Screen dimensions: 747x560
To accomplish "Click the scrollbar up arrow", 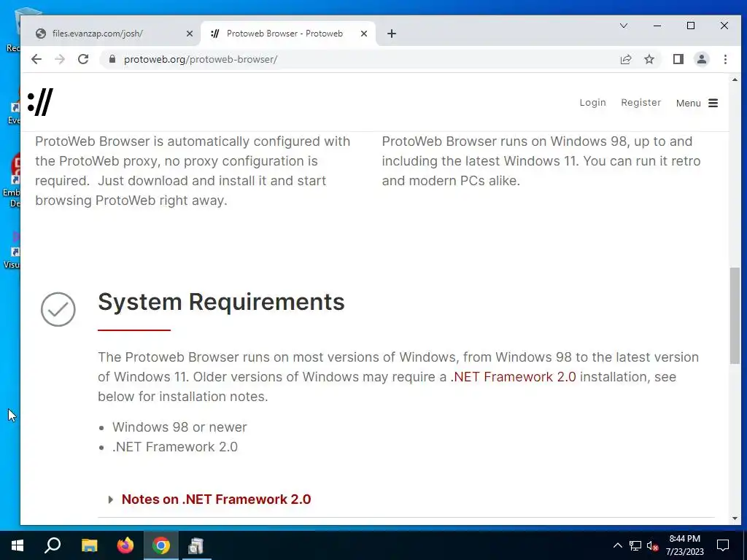I will (x=735, y=79).
